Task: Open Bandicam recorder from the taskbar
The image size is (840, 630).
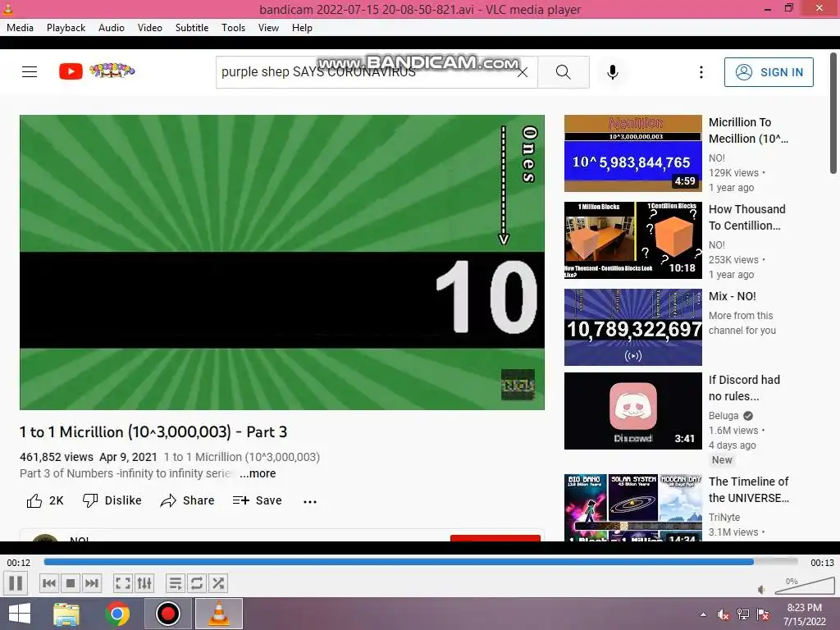Action: click(x=167, y=614)
